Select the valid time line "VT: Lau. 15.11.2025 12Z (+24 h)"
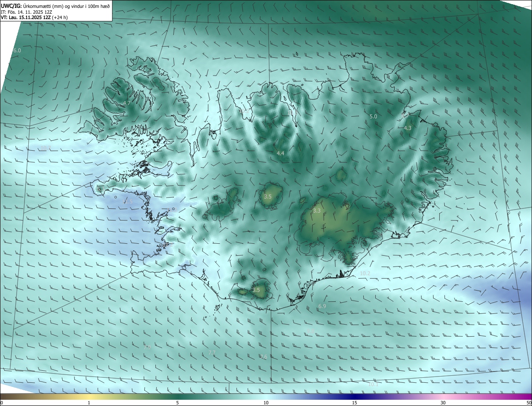This screenshot has width=532, height=406. point(34,17)
